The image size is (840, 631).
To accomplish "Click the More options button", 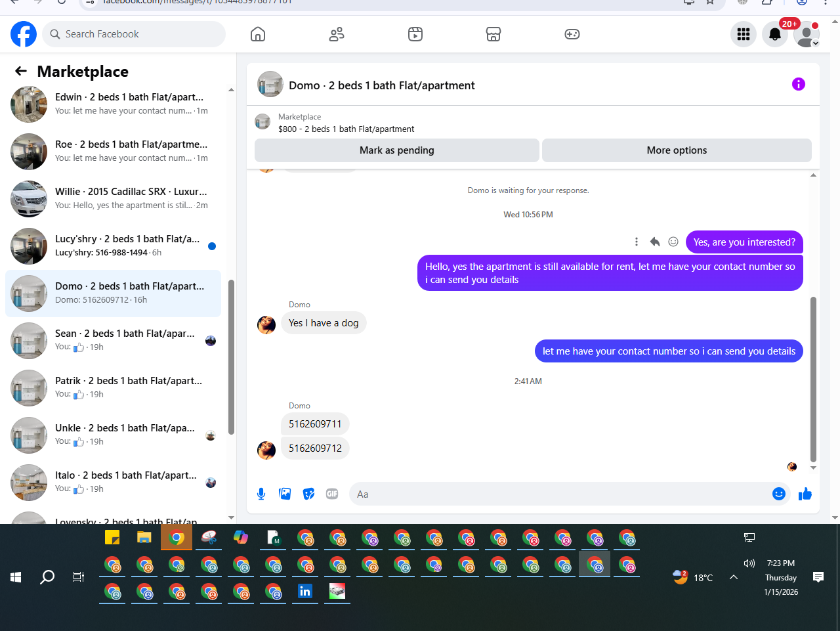I will 677,150.
